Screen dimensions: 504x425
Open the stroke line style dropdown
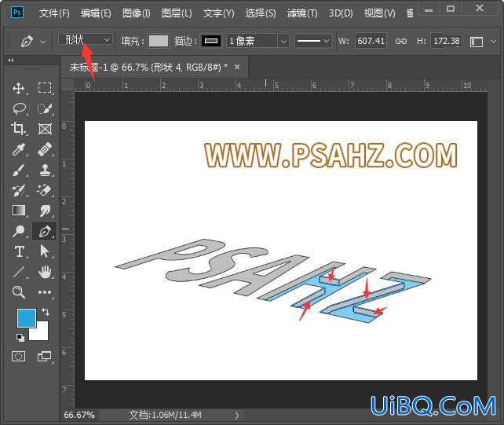tap(313, 41)
